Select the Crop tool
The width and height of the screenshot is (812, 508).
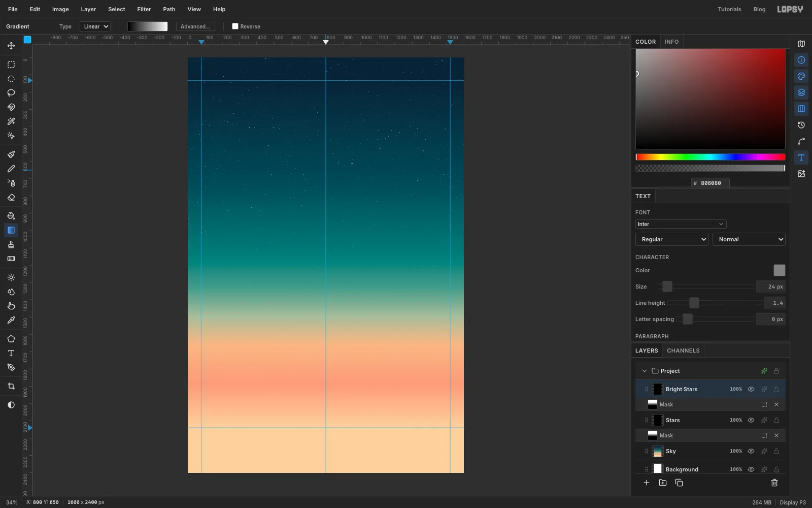11,386
